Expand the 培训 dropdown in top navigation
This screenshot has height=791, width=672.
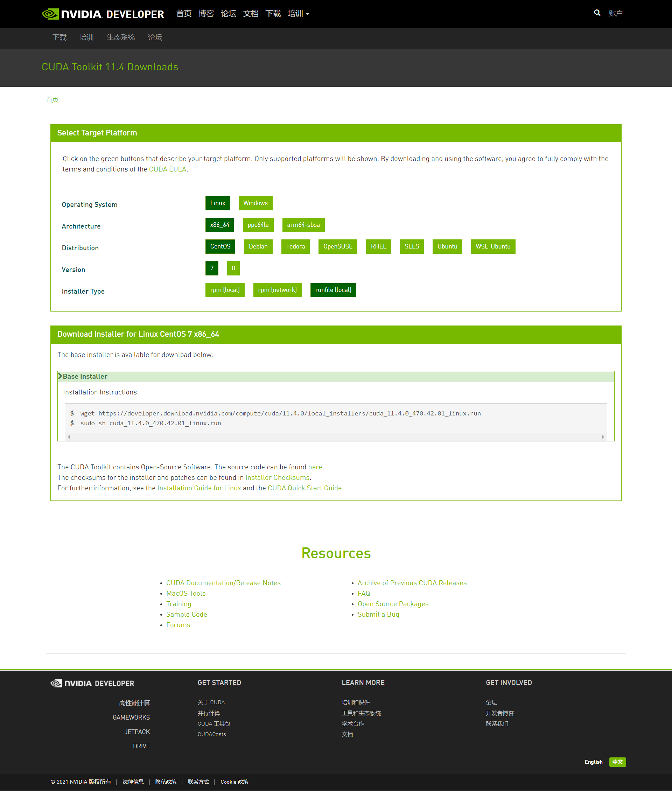click(x=298, y=14)
